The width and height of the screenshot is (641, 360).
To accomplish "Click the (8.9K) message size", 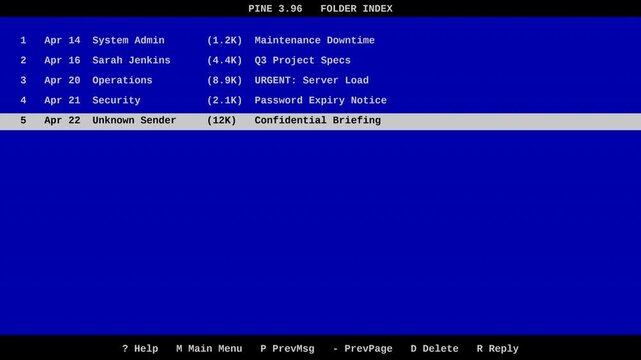I will [224, 80].
